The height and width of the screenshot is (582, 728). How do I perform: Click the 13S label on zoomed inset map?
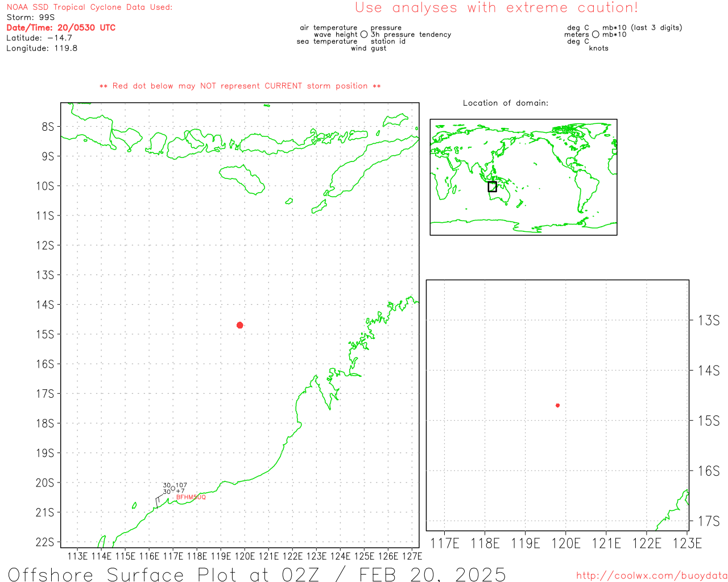click(x=709, y=321)
